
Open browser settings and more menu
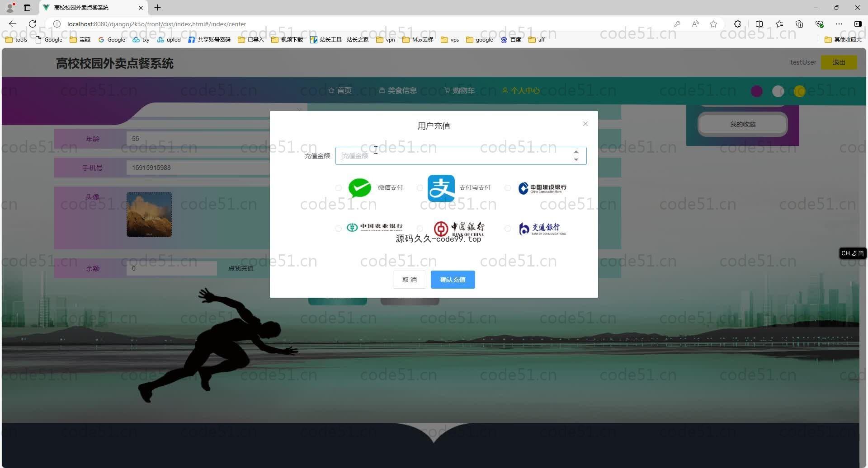(x=839, y=24)
